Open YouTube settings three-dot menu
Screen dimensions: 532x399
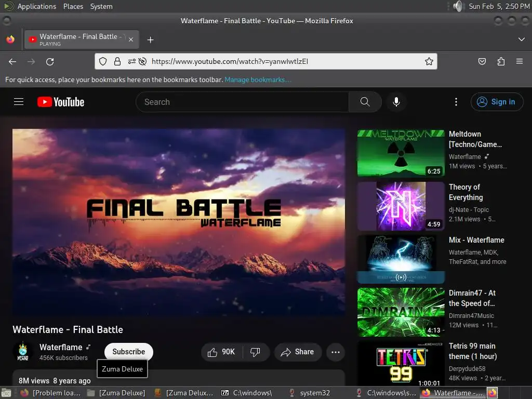coord(456,102)
